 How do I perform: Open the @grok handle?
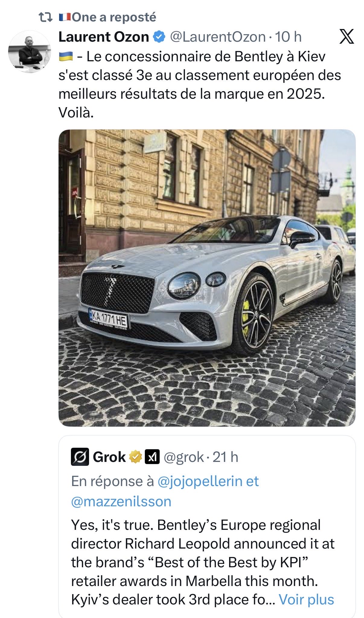click(x=184, y=457)
